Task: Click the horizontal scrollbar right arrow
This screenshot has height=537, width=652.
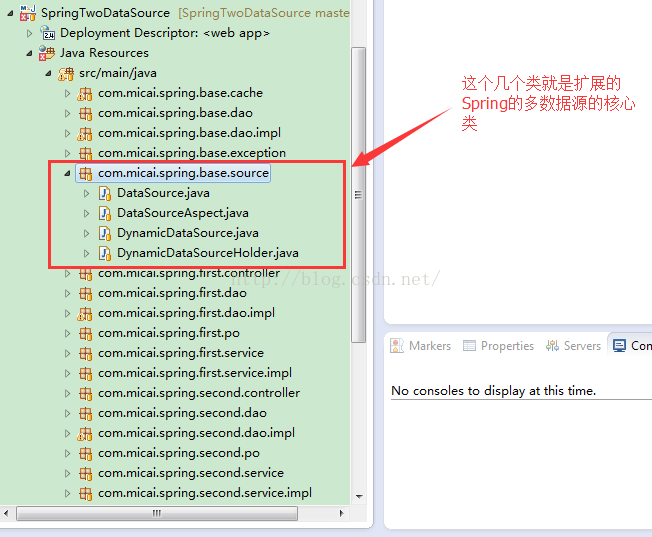Action: point(342,513)
